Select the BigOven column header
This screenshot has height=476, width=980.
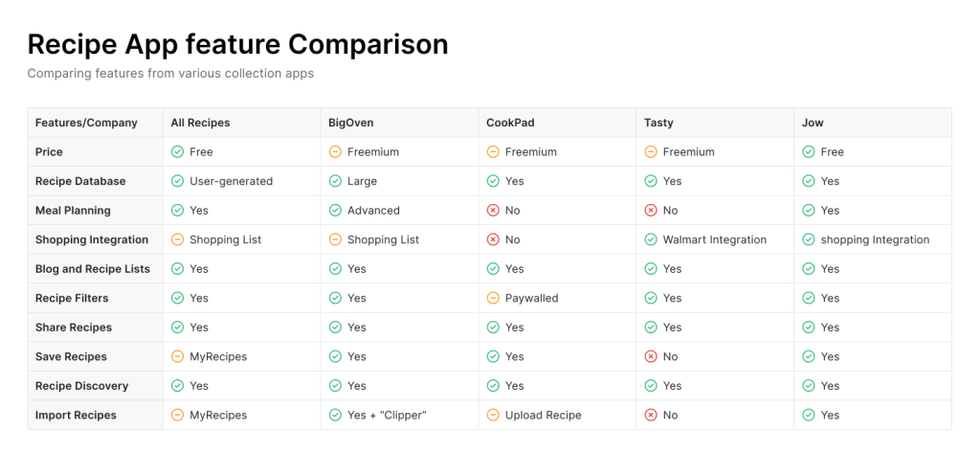coord(399,123)
